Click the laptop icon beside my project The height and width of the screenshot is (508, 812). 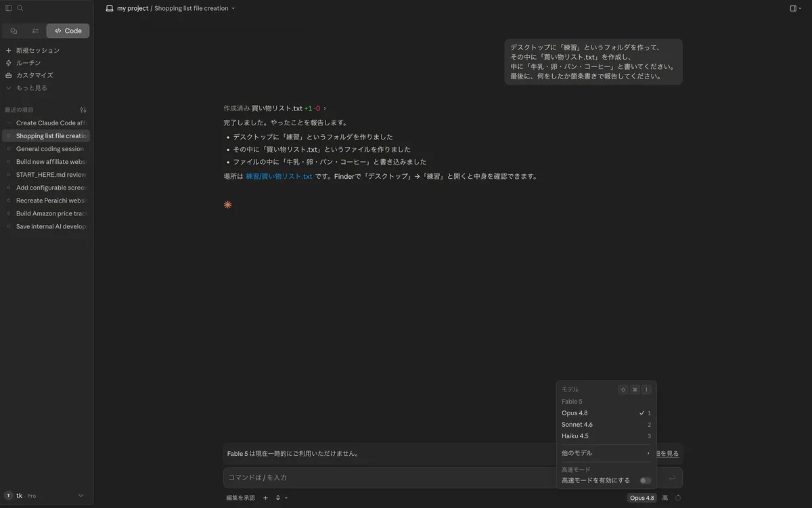click(x=110, y=8)
